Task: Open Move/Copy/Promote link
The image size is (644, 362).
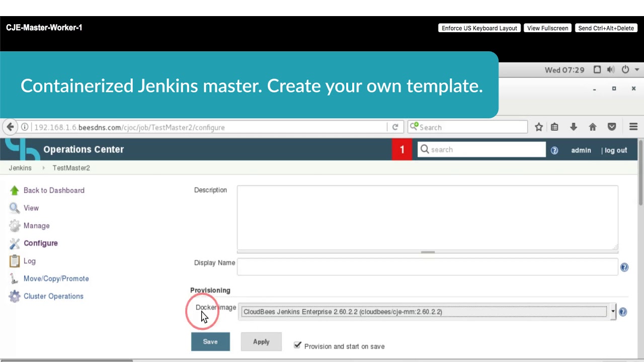Action: pos(56,279)
